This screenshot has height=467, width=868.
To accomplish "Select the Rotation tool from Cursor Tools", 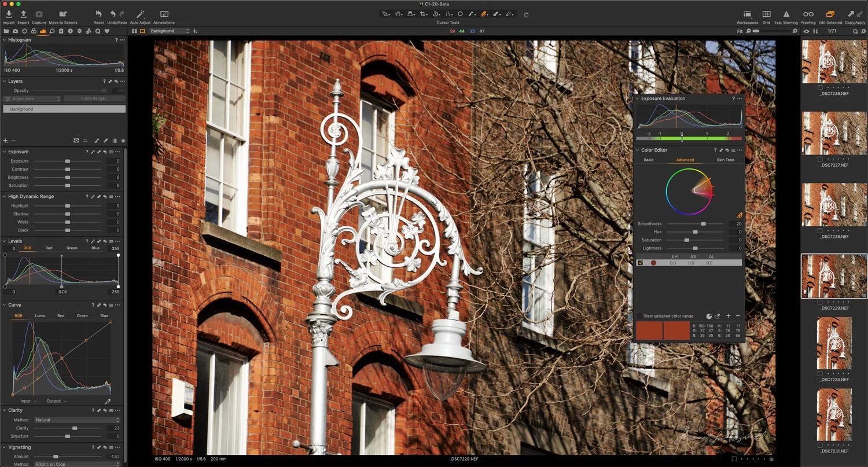I will click(x=436, y=14).
